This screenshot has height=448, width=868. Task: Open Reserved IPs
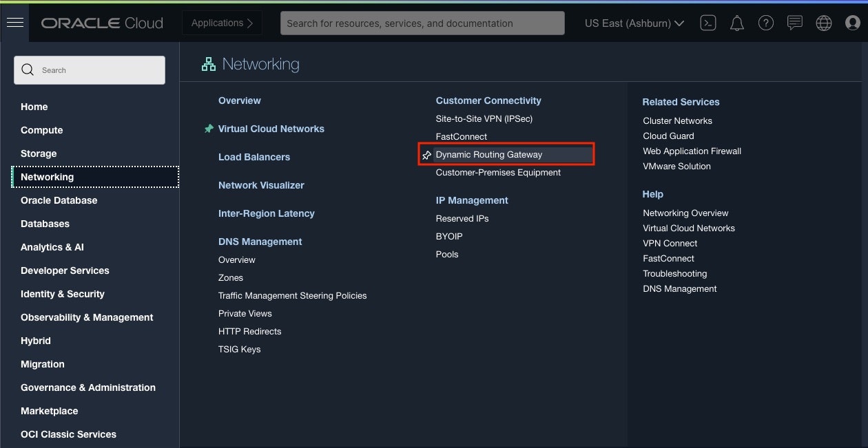(x=462, y=218)
